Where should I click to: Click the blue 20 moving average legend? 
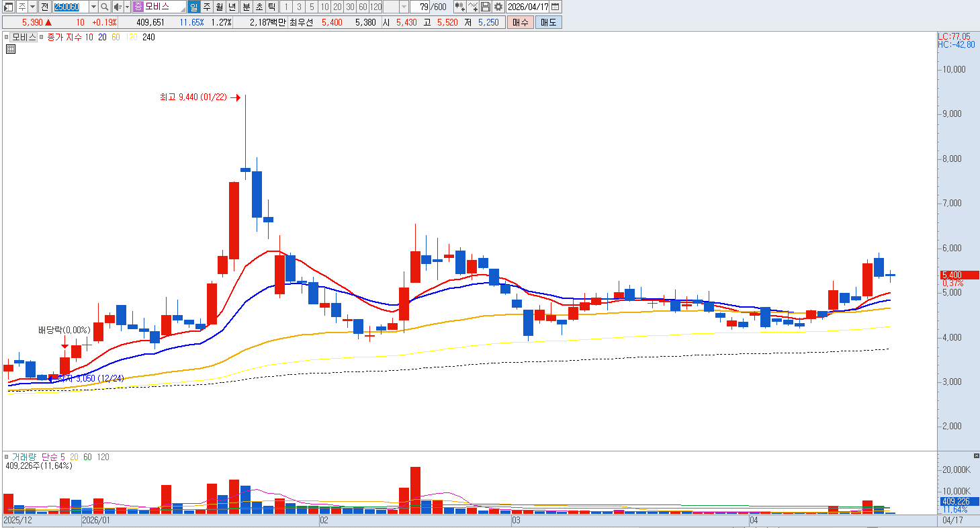pyautogui.click(x=102, y=38)
